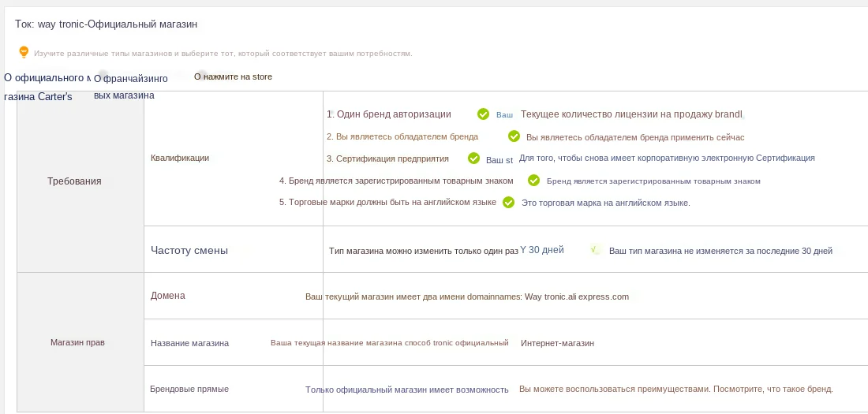The image size is (868, 414).
Task: Click green checkmark beside зарегистрированным товарным знаком
Action: 533,181
